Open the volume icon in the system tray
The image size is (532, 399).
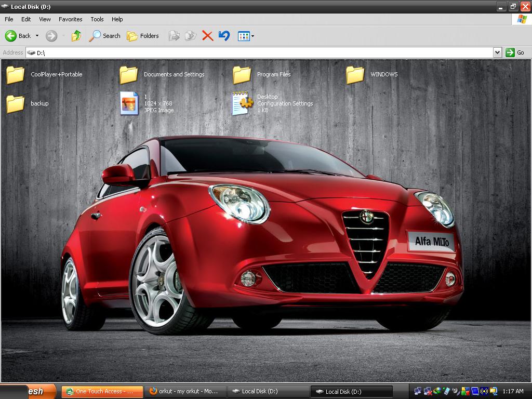pos(455,391)
